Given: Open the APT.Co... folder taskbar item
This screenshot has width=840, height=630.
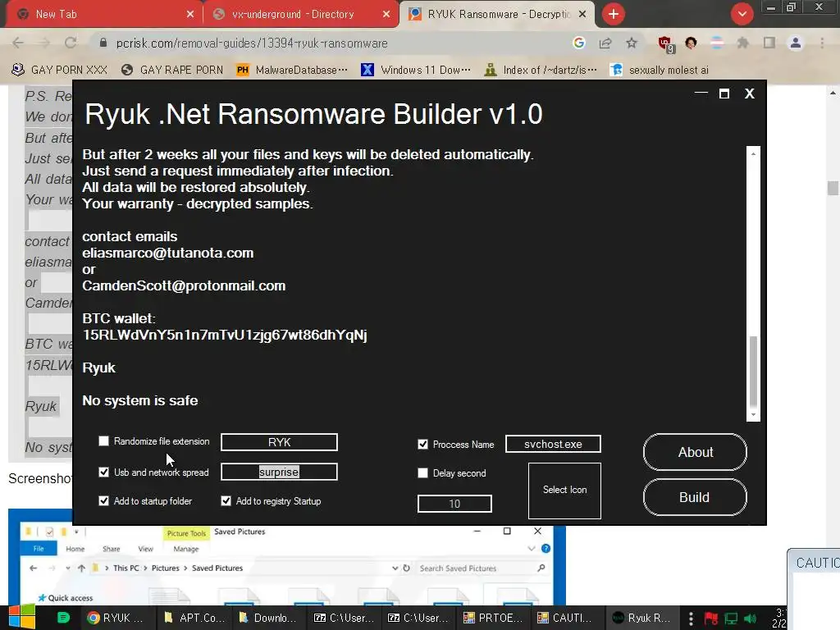Looking at the screenshot, I should coord(193,618).
